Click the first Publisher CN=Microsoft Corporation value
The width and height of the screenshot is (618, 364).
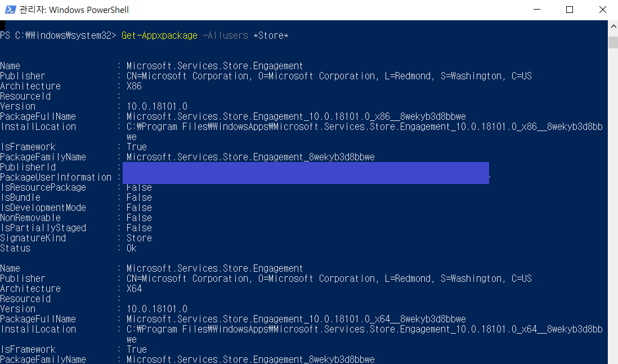(329, 76)
